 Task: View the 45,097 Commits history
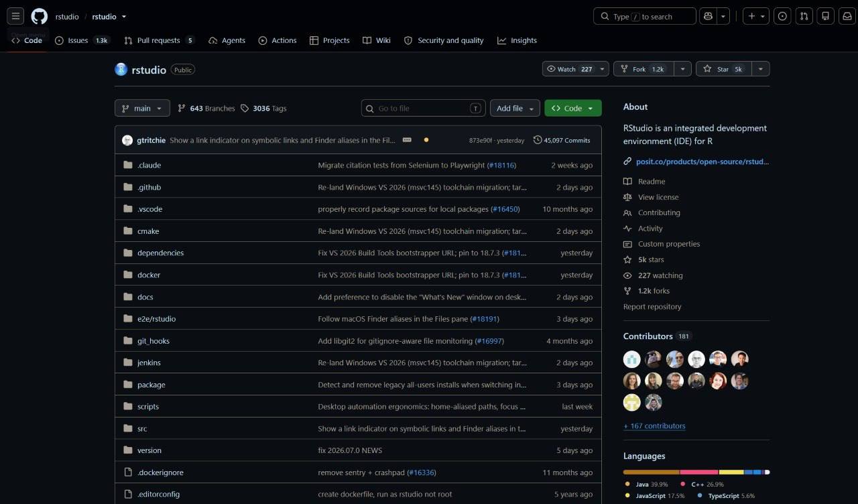[562, 140]
